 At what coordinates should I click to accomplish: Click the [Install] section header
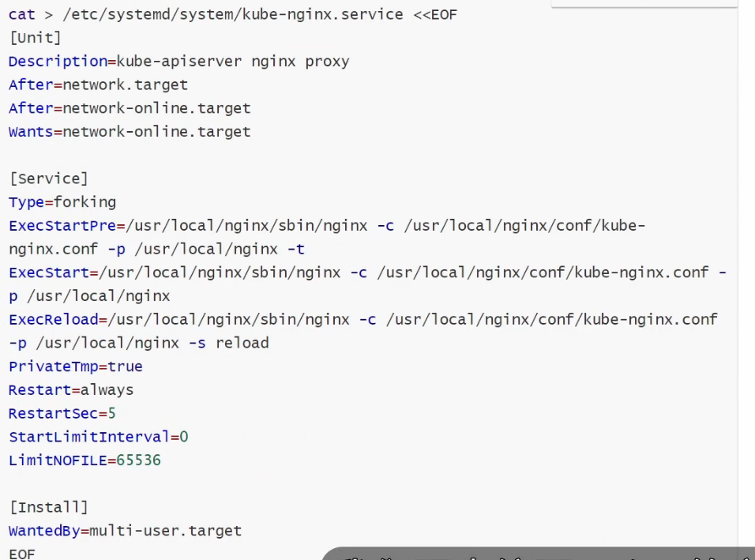click(49, 508)
